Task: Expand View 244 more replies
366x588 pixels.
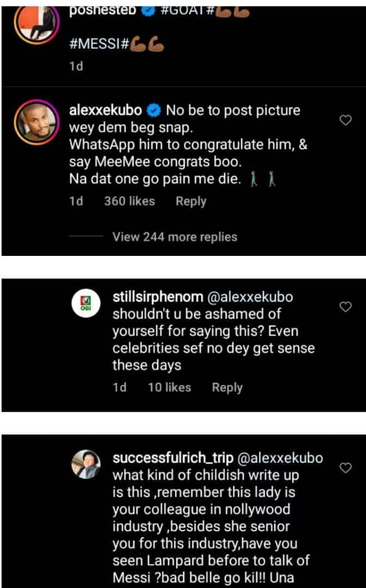Action: pyautogui.click(x=175, y=237)
